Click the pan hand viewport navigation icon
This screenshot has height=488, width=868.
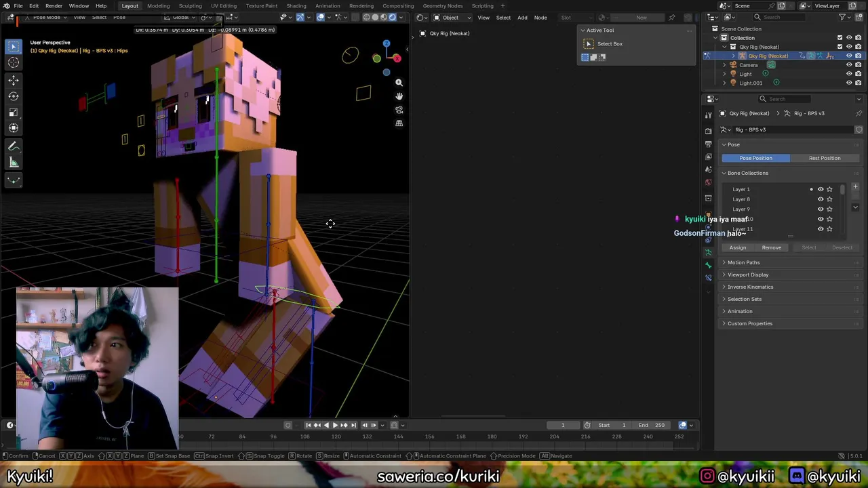[x=399, y=96]
